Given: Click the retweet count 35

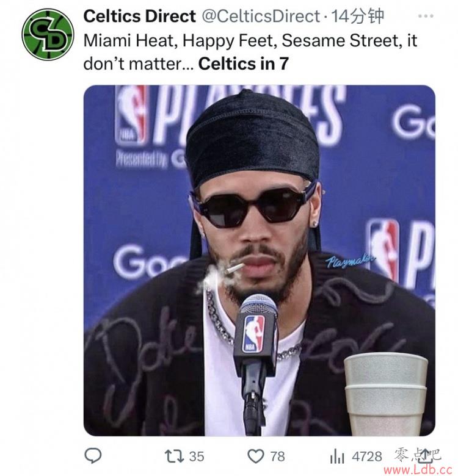Looking at the screenshot, I should pyautogui.click(x=197, y=456).
